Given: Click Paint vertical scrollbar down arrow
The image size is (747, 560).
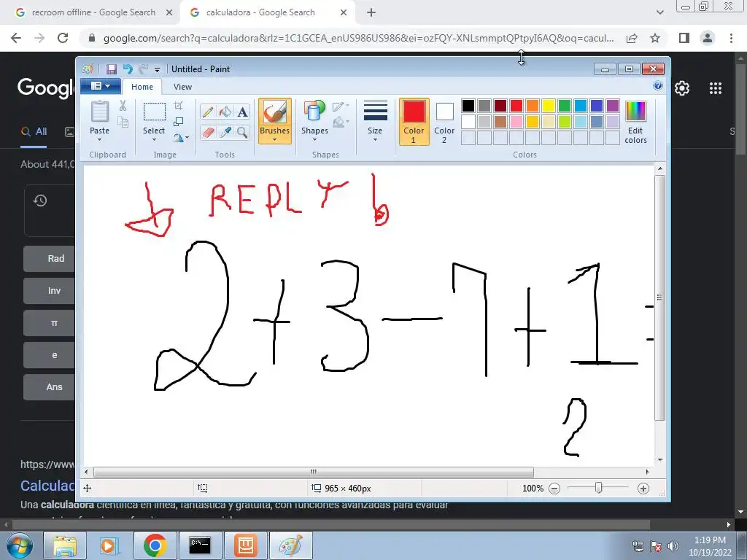Looking at the screenshot, I should pos(659,460).
